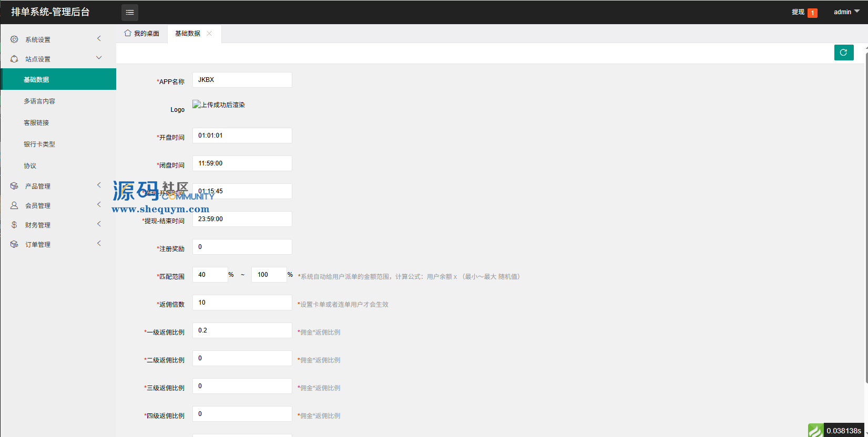
Task: Click the 会员管理 user icon
Action: (14, 205)
